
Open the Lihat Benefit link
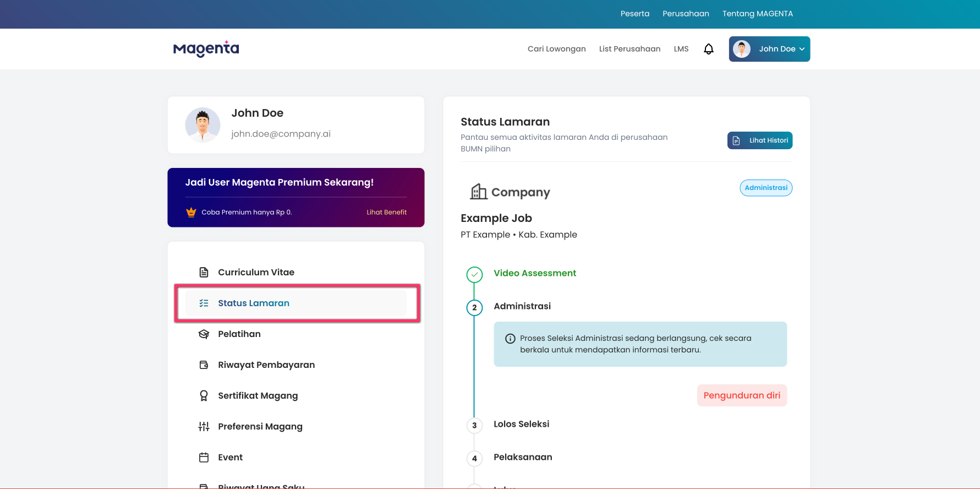[x=386, y=212]
